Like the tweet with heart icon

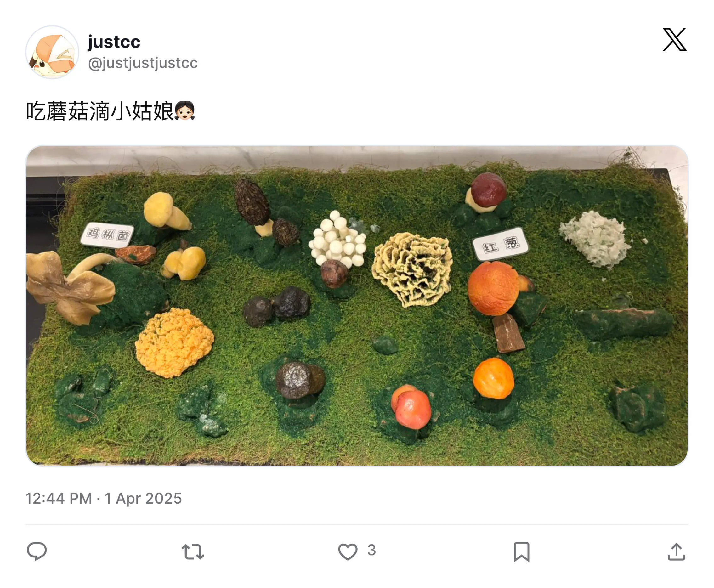click(348, 552)
